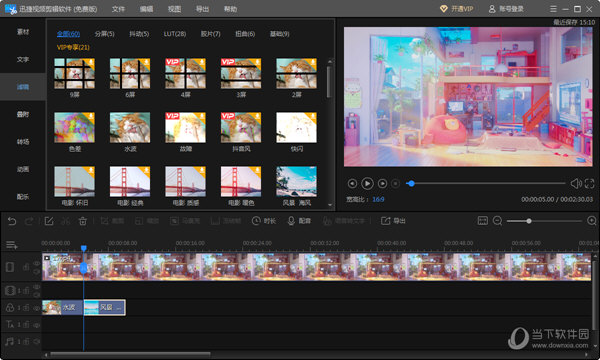Select the Filter (滤镜) sidebar tab
This screenshot has height=360, width=600.
point(23,87)
